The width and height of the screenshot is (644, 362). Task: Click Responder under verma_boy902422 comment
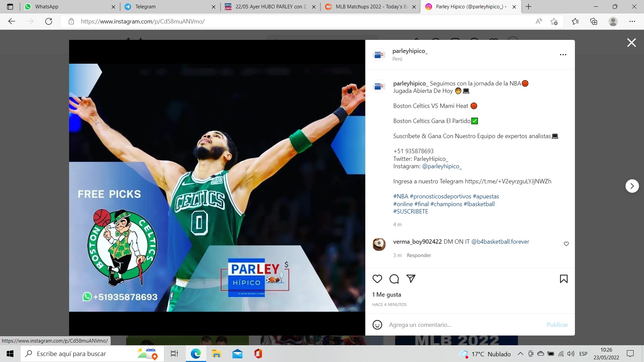(x=419, y=255)
